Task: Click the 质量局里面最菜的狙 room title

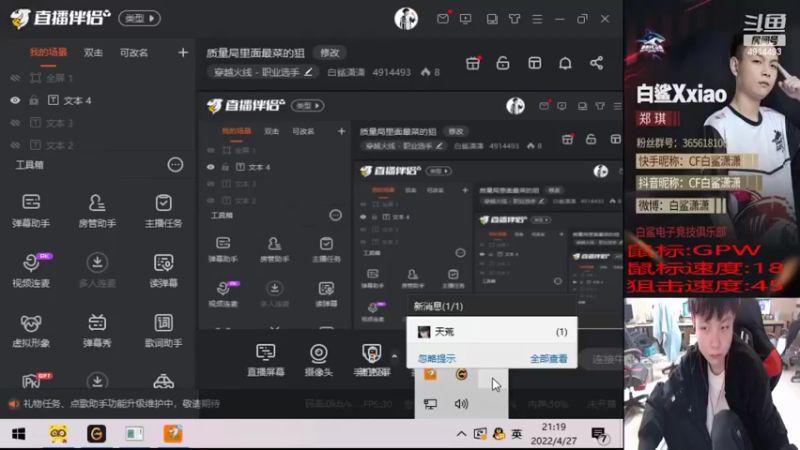Action: 255,53
